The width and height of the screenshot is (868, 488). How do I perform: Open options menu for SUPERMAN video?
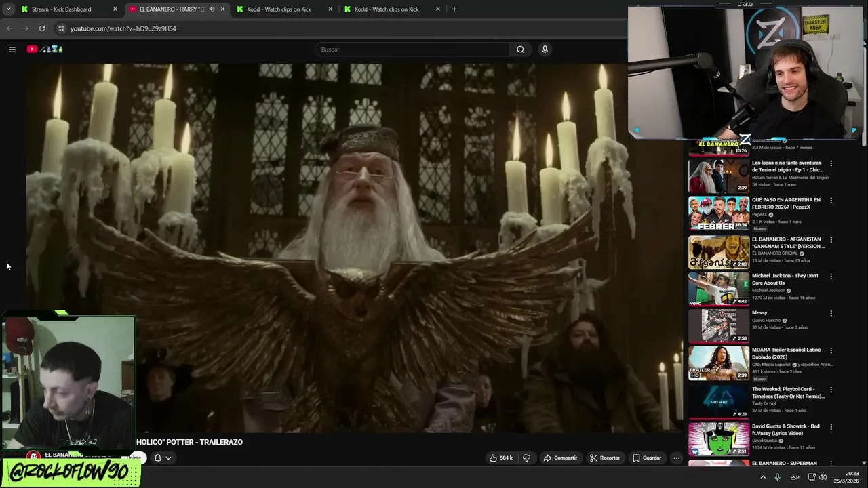point(831,464)
